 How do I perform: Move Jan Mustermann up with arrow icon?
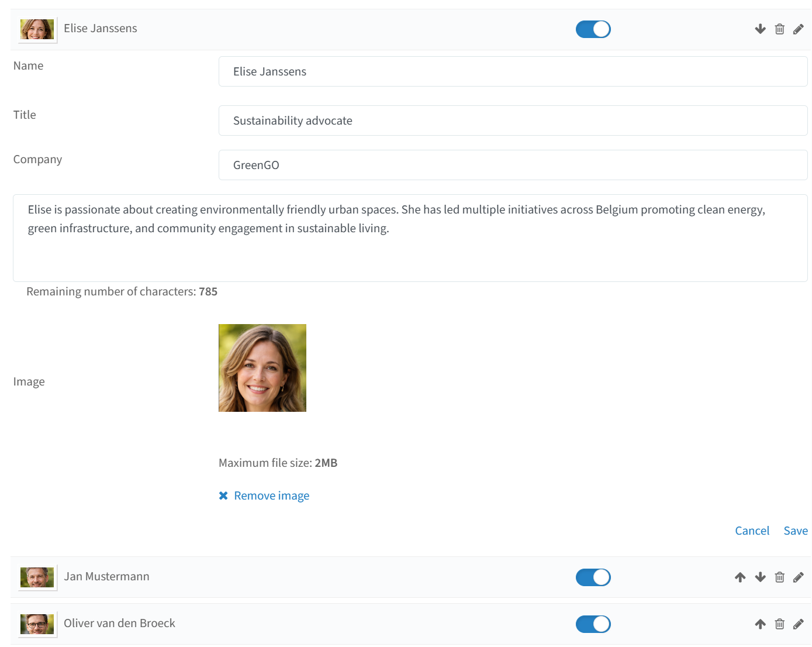point(740,577)
